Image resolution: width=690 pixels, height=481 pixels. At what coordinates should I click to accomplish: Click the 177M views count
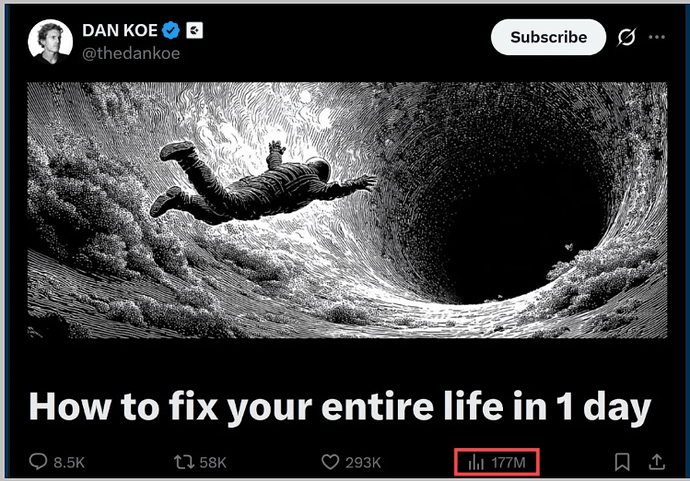click(x=508, y=463)
